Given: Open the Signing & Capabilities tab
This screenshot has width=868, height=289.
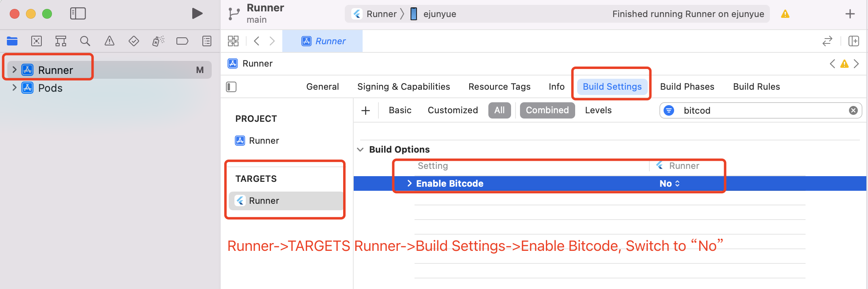Looking at the screenshot, I should coord(404,87).
